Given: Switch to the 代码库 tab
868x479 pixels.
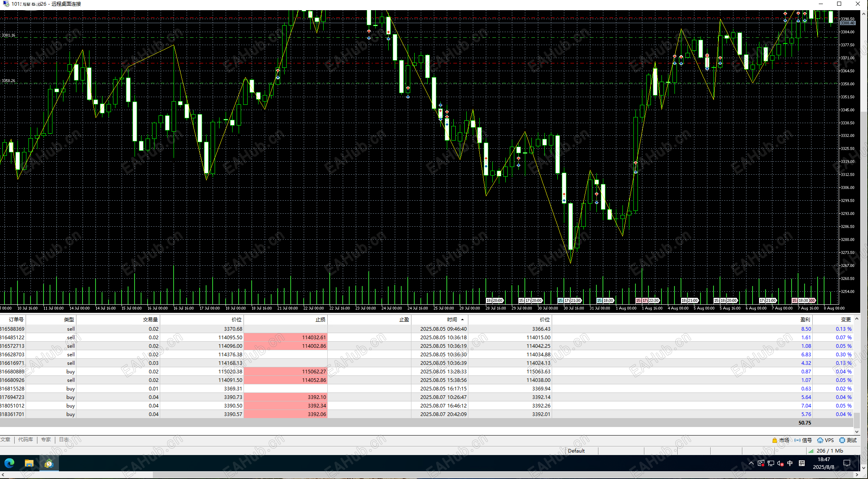Looking at the screenshot, I should click(x=25, y=440).
